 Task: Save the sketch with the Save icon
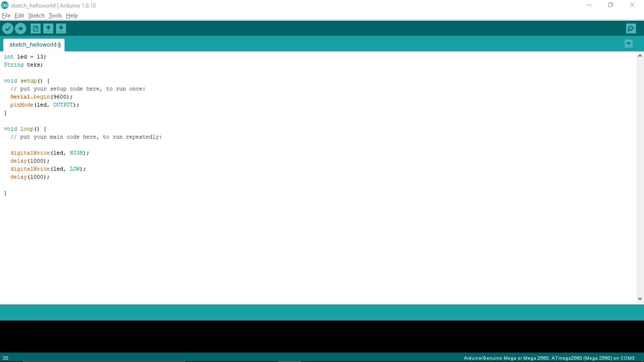pos(61,29)
